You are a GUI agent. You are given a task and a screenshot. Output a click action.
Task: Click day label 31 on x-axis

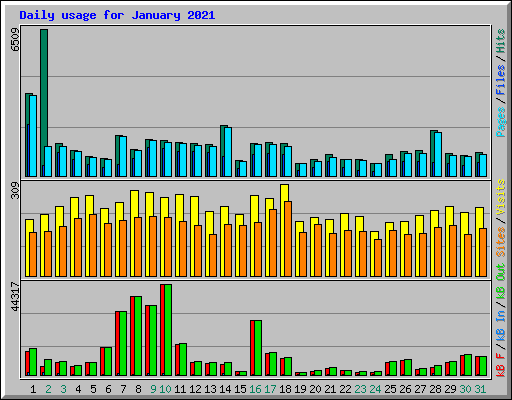(480, 389)
